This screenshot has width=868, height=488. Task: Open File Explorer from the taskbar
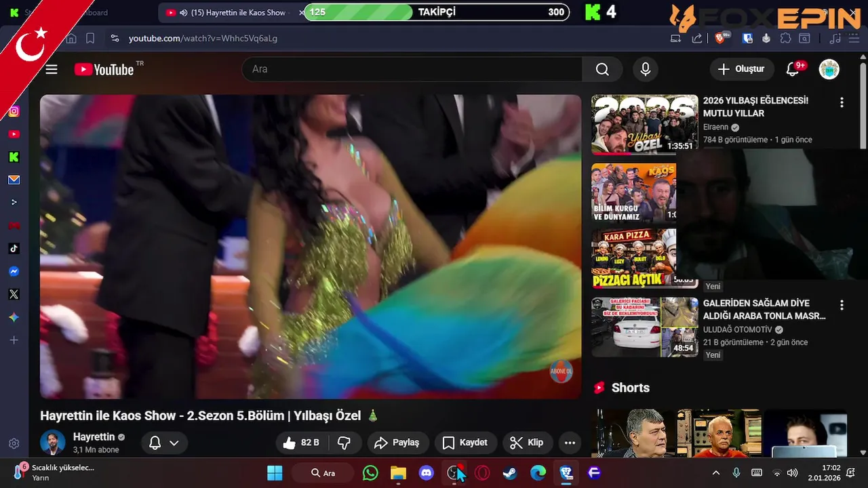[398, 472]
